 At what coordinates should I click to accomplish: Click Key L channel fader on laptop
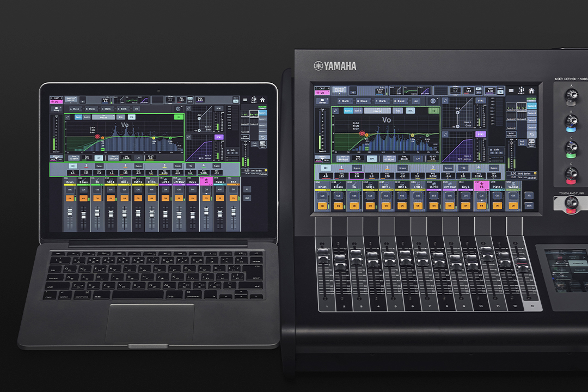192,214
